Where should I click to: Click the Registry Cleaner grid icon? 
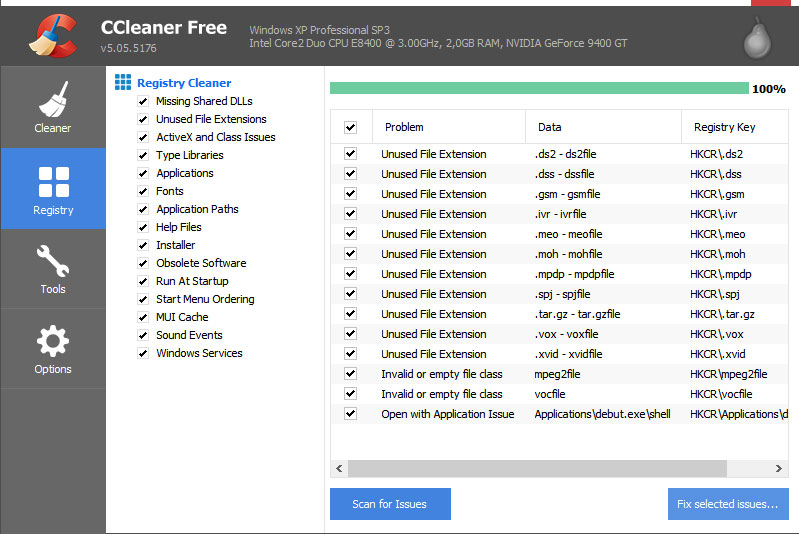click(x=123, y=82)
